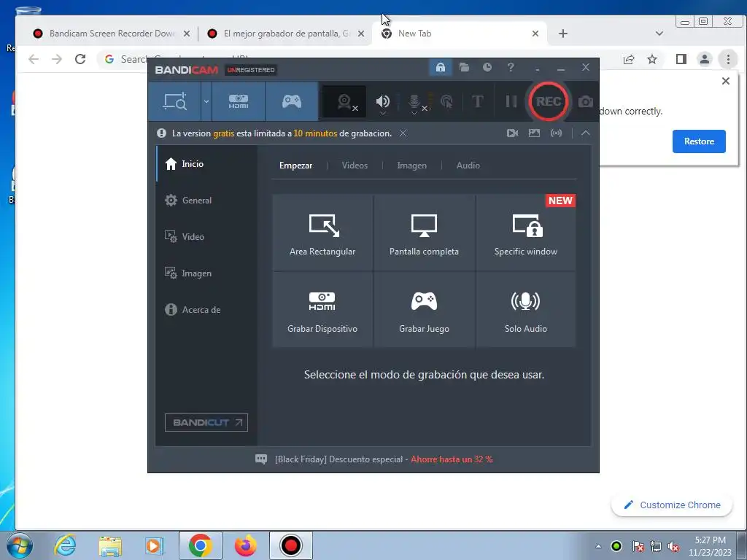
Task: Open Imagen settings in sidebar
Action: point(206,273)
